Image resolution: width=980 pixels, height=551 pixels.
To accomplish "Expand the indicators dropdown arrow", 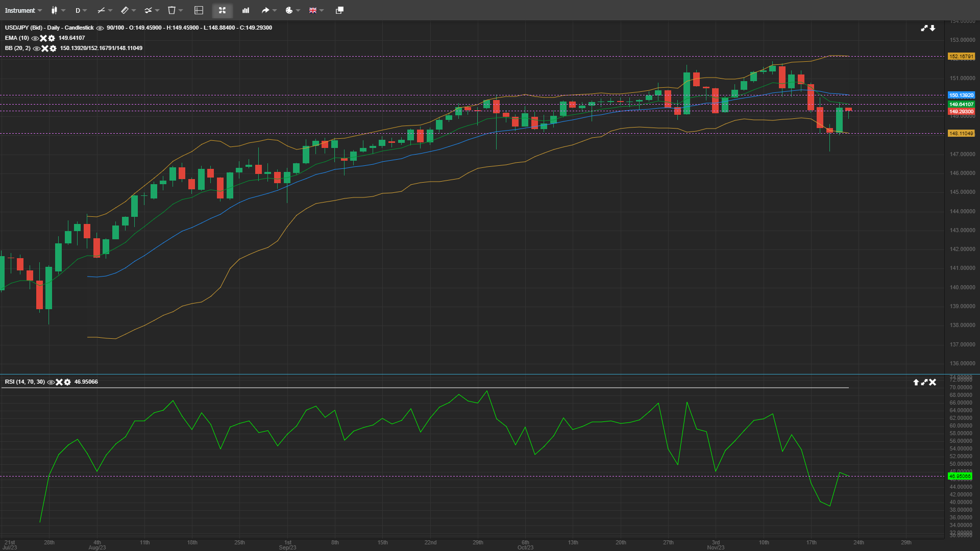I will coord(157,10).
